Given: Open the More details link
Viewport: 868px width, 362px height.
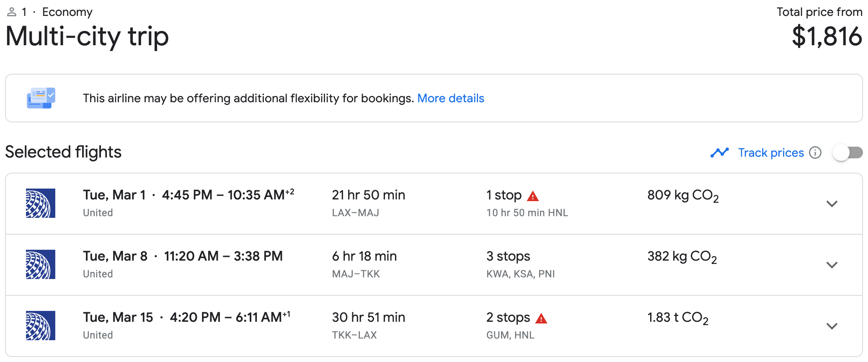Looking at the screenshot, I should click(451, 98).
